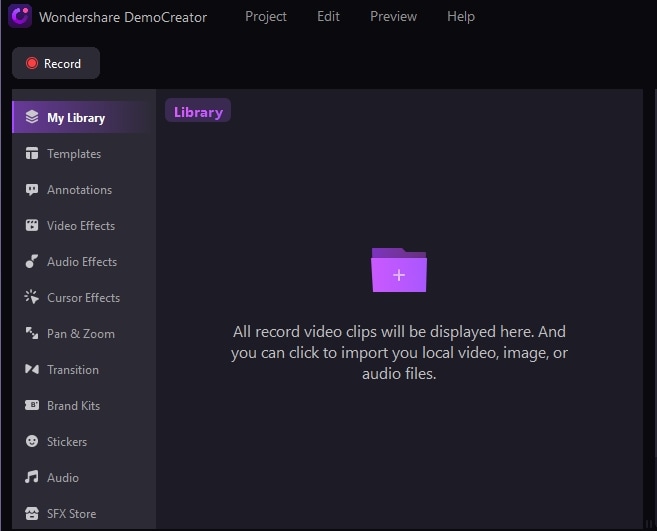This screenshot has width=657, height=531.
Task: Open the Templates sidebar icon
Action: tap(32, 153)
